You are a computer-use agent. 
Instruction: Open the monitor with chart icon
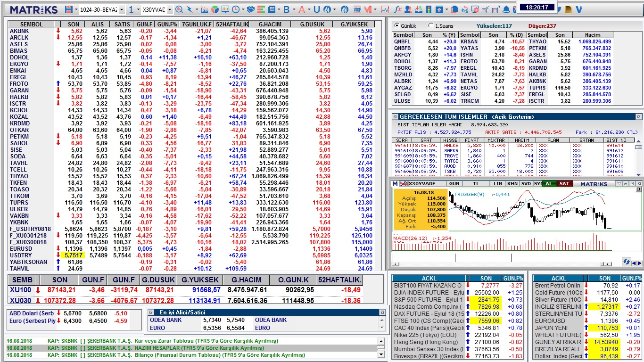[x=225, y=9]
